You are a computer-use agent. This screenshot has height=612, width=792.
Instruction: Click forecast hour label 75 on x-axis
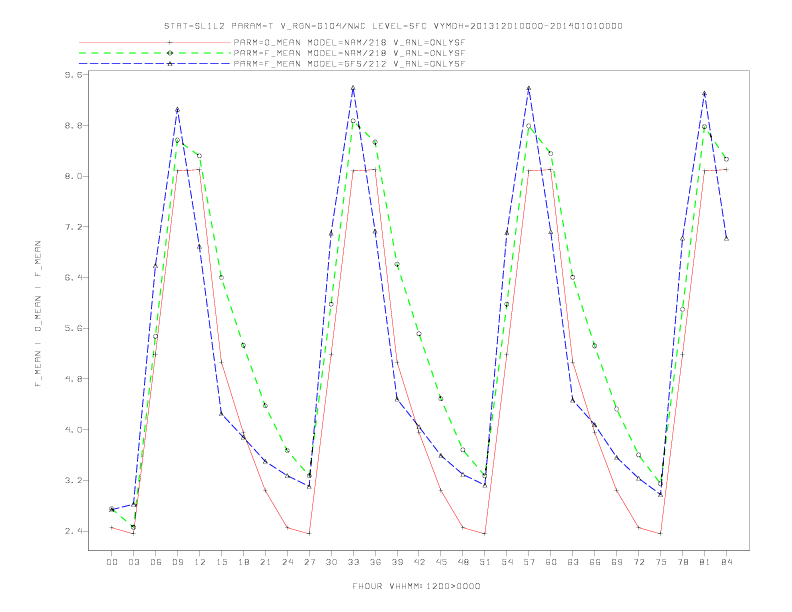coord(661,562)
